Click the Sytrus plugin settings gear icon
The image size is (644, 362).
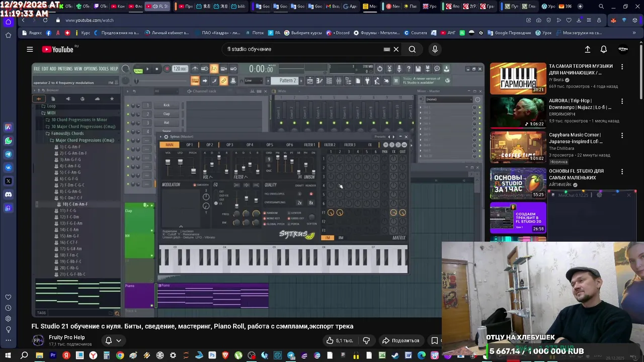[x=166, y=137]
